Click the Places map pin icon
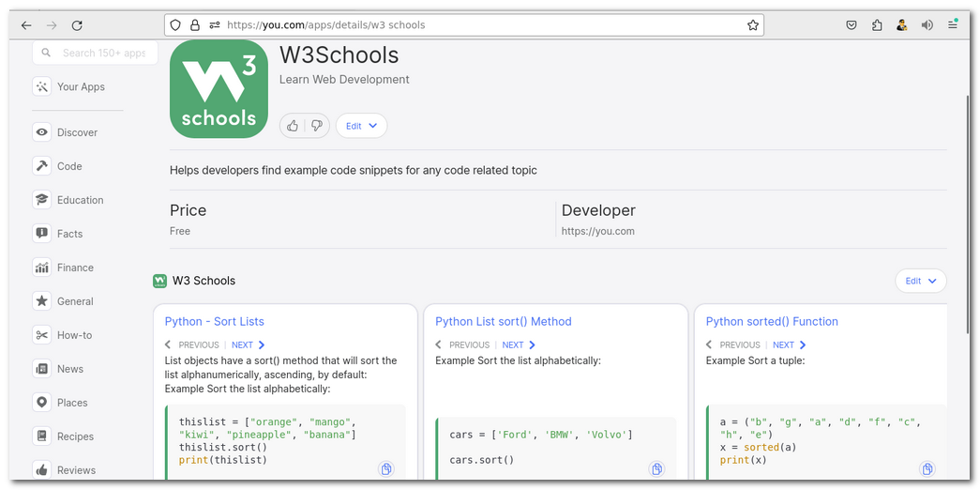Image resolution: width=980 pixels, height=490 pixels. 42,403
